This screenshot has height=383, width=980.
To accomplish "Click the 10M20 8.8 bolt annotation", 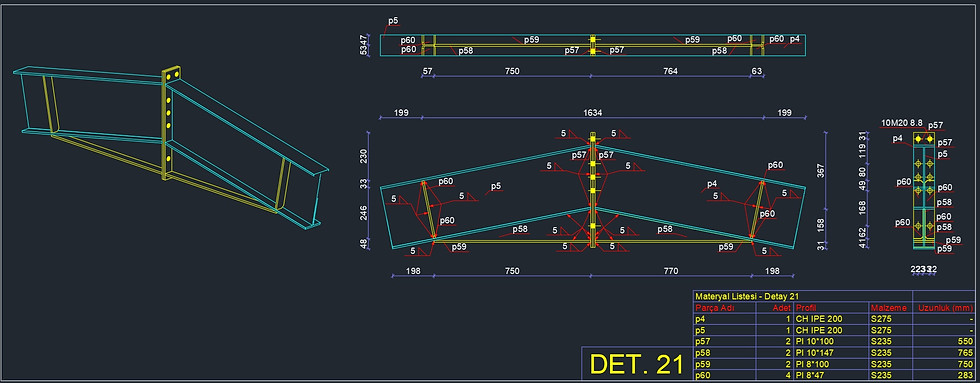I will click(902, 122).
